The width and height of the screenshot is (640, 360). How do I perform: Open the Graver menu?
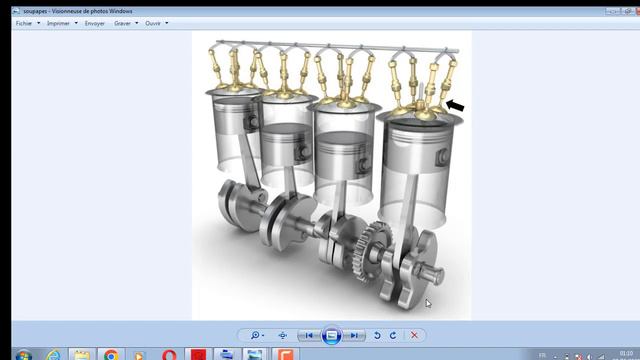(122, 23)
